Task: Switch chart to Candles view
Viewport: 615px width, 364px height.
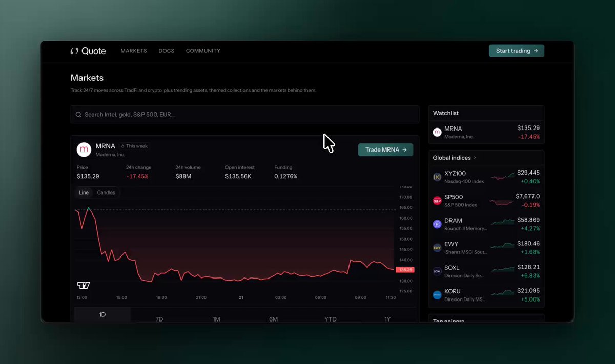Action: click(x=106, y=192)
